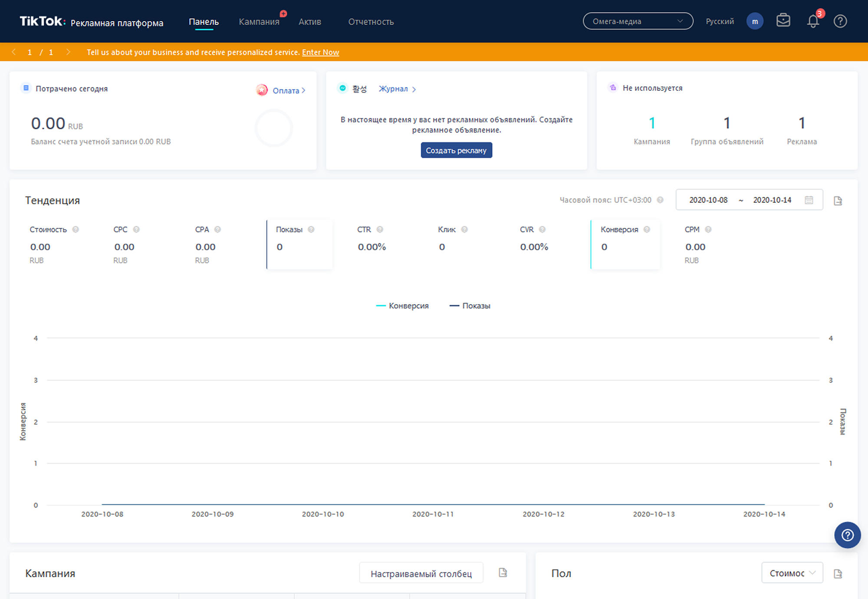Select the CPA metric
The width and height of the screenshot is (868, 599).
point(208,244)
